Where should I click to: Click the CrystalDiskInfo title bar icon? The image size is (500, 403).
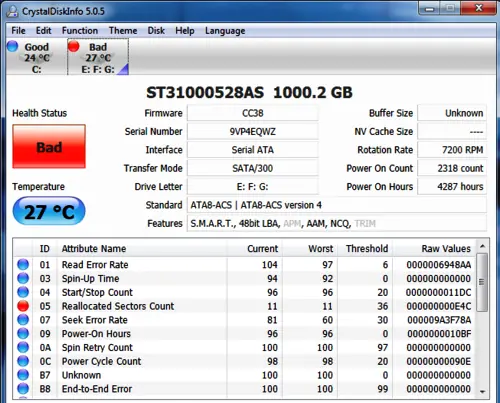[12, 11]
